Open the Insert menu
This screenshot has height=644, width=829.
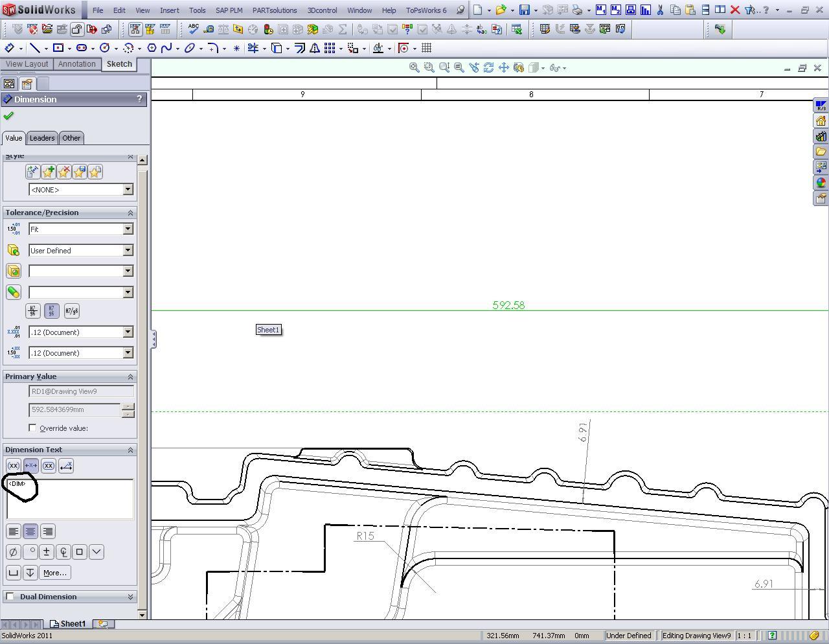click(170, 10)
